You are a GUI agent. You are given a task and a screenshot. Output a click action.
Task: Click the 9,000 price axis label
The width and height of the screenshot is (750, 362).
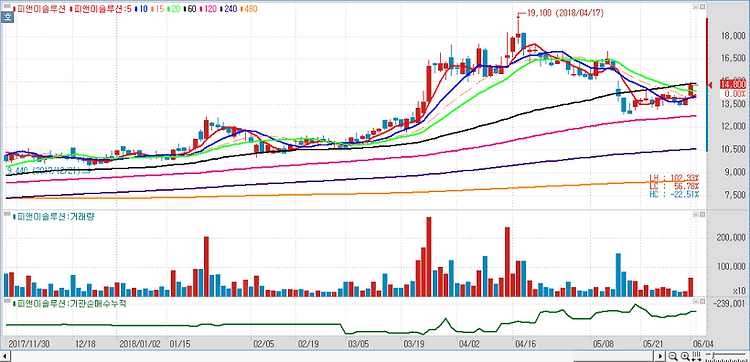point(734,172)
